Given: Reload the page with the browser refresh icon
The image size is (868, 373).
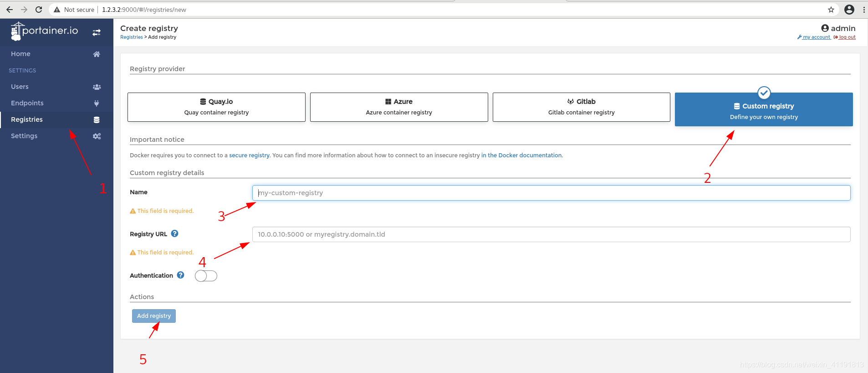Looking at the screenshot, I should [x=39, y=10].
